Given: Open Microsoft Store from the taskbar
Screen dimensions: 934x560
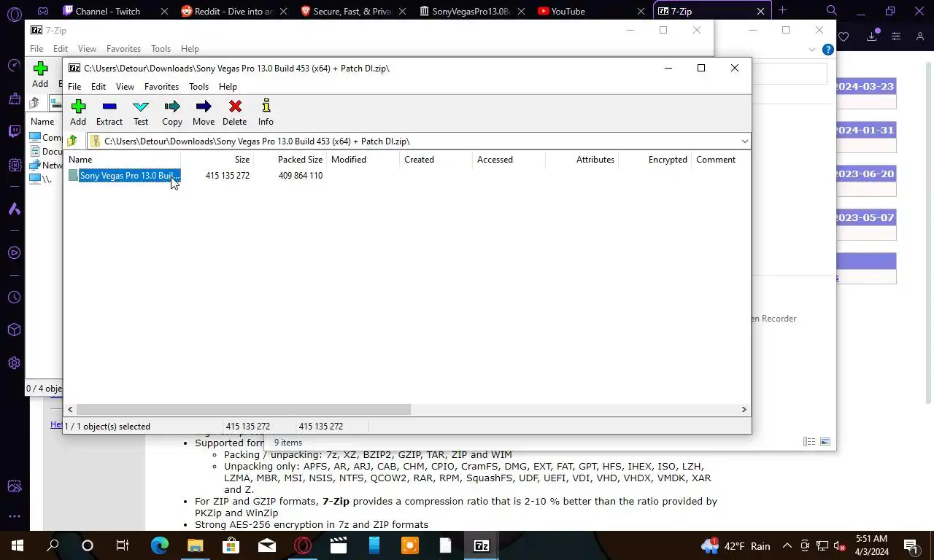Looking at the screenshot, I should coord(231,545).
